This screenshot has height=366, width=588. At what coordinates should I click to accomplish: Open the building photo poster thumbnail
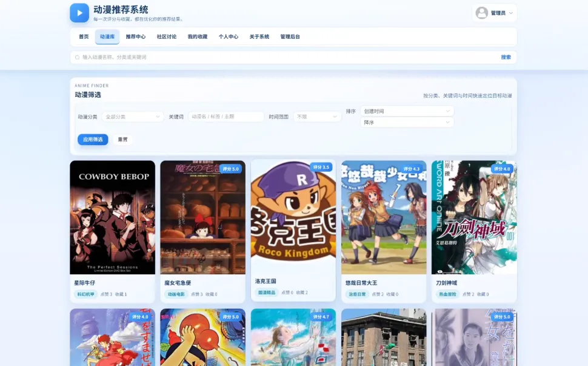coord(384,337)
